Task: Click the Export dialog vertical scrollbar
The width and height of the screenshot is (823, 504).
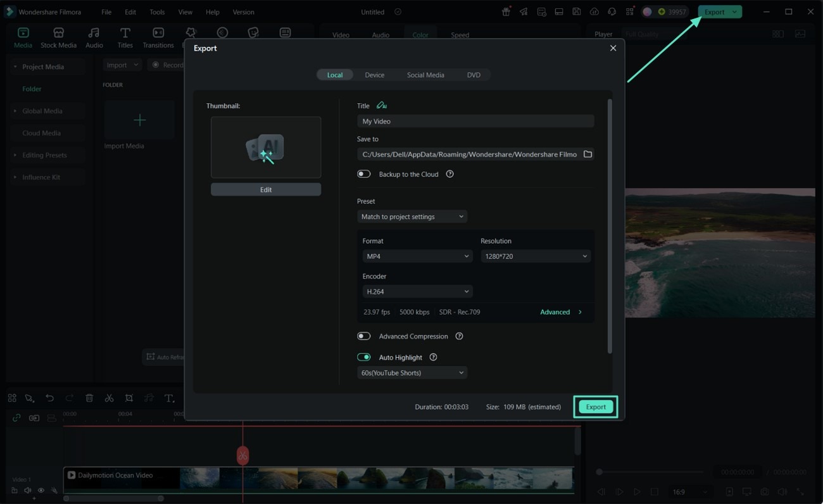Action: click(610, 226)
